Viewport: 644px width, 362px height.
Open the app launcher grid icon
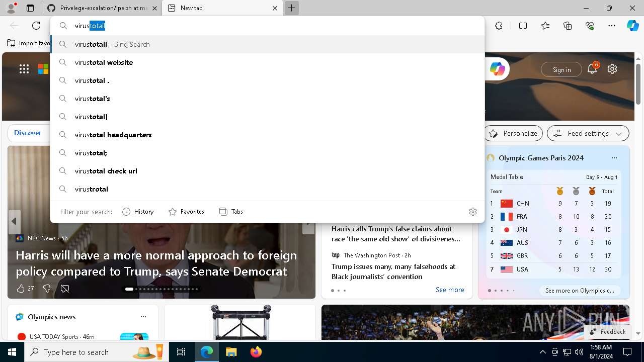pyautogui.click(x=24, y=69)
